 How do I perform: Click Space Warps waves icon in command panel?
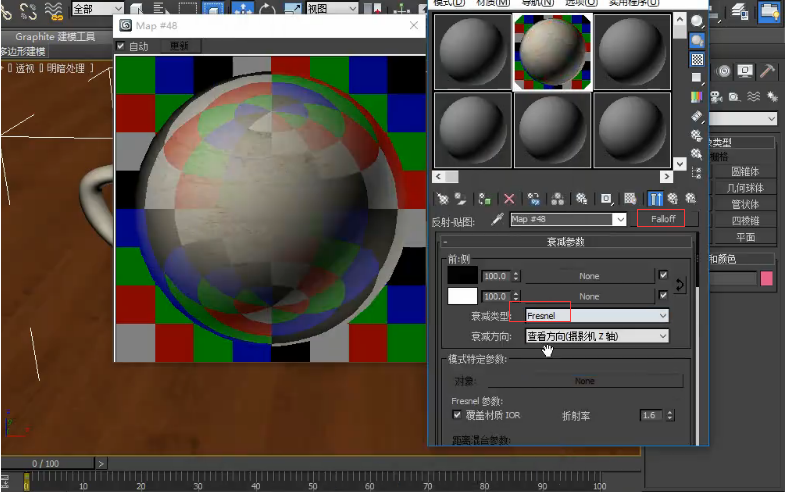[753, 97]
